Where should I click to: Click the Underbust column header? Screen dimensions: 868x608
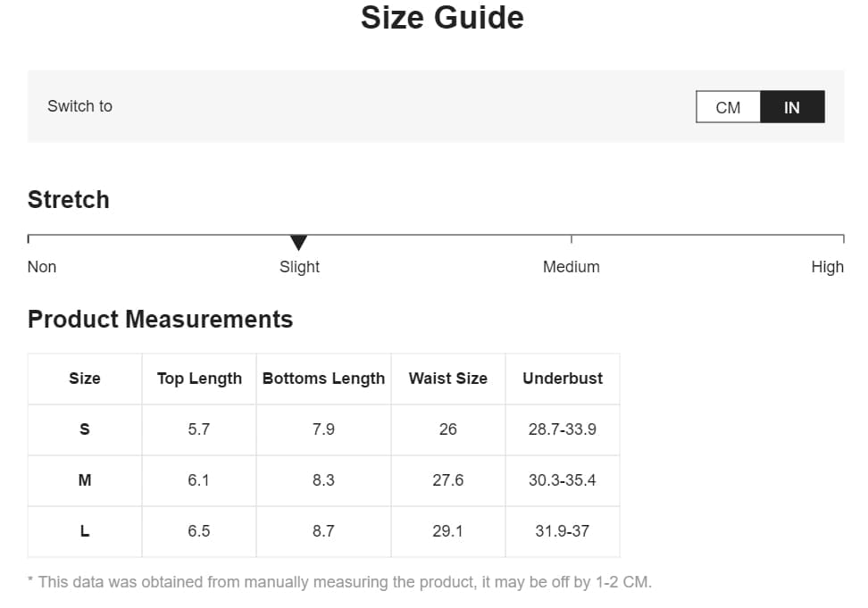point(563,379)
